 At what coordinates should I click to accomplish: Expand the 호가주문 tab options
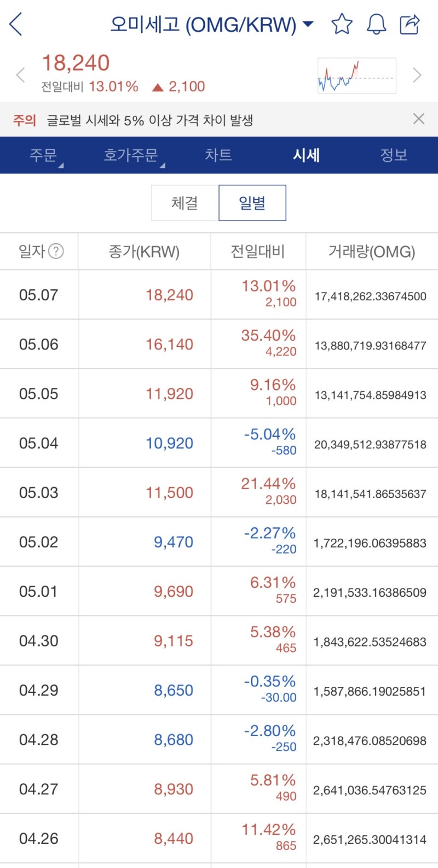pyautogui.click(x=132, y=155)
